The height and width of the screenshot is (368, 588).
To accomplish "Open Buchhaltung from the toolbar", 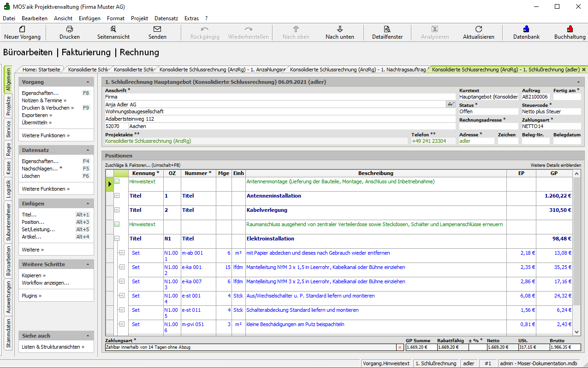I will pos(570,29).
